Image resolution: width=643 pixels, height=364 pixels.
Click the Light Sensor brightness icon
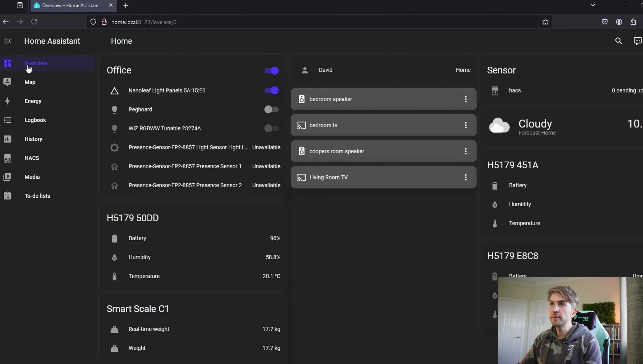point(114,148)
